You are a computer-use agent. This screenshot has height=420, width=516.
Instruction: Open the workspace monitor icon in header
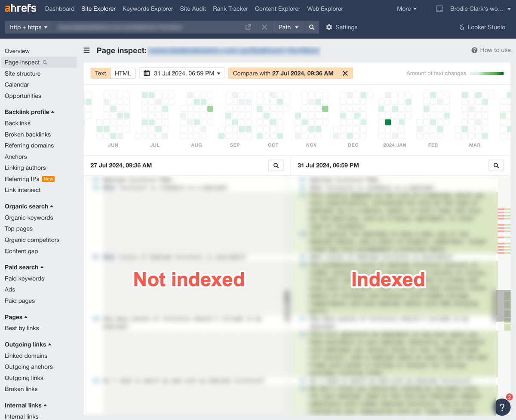click(439, 9)
